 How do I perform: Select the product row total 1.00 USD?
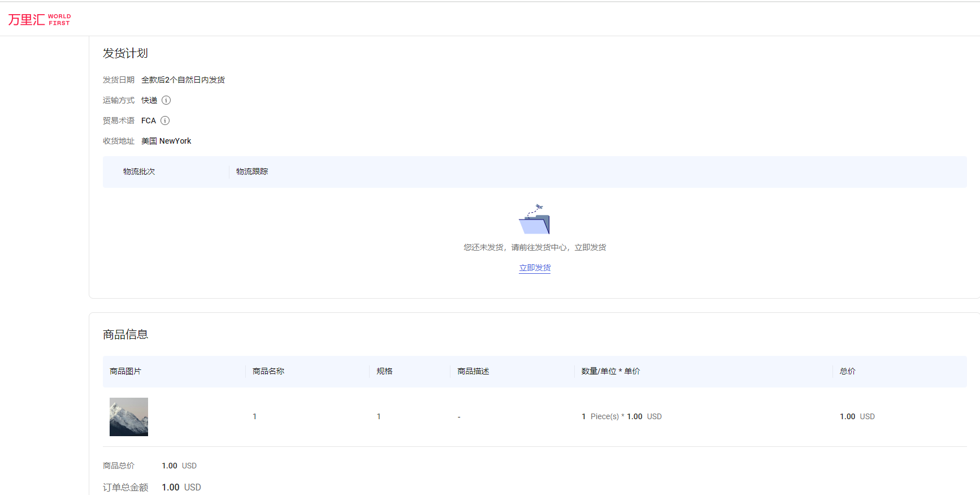coord(857,416)
